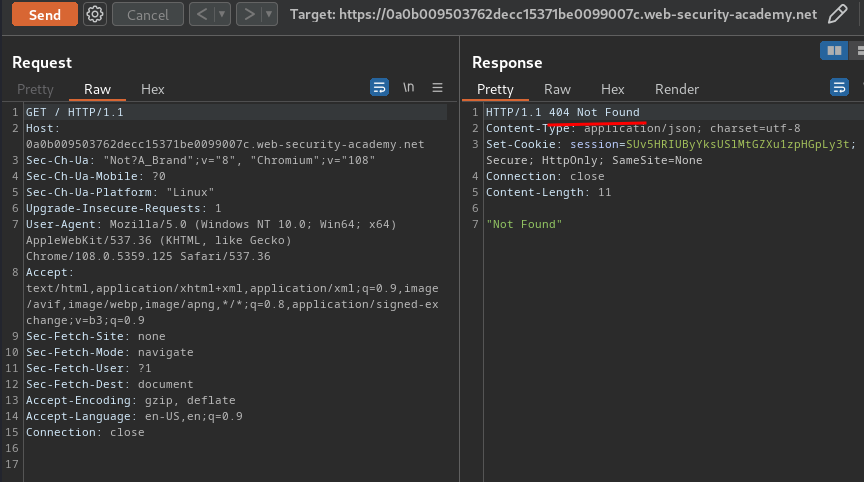Click Sec-Fetch-Site: none header
The image size is (864, 482).
(x=95, y=337)
